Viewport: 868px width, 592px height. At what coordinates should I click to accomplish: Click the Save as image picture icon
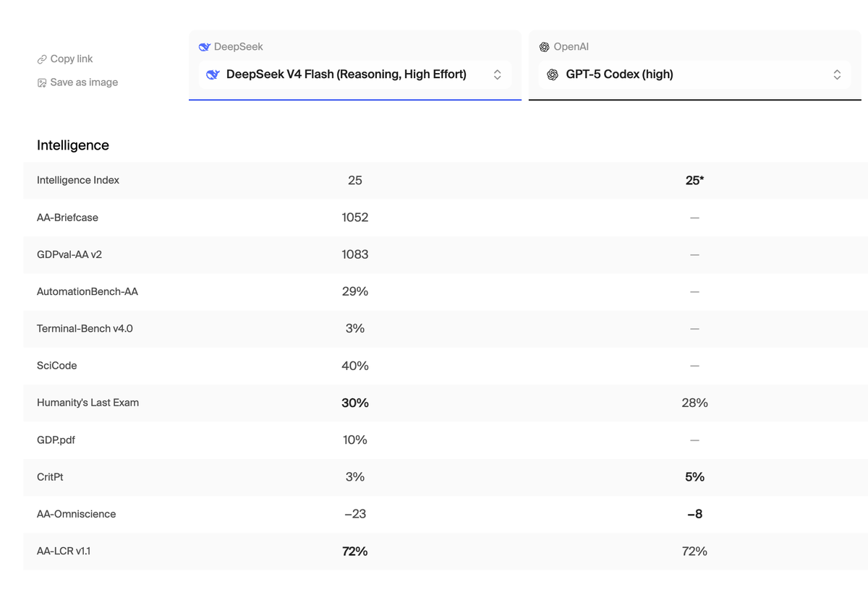(x=42, y=82)
